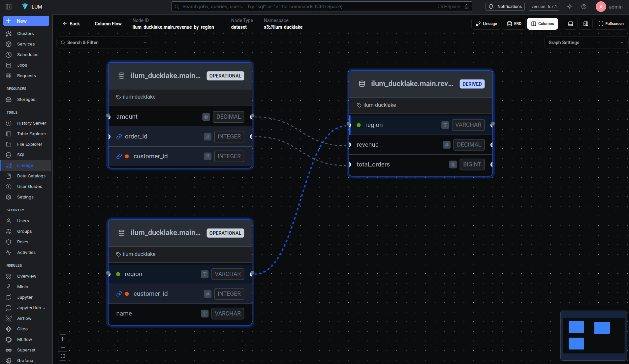
Task: Click the trash icon in search bar
Action: 467,7
